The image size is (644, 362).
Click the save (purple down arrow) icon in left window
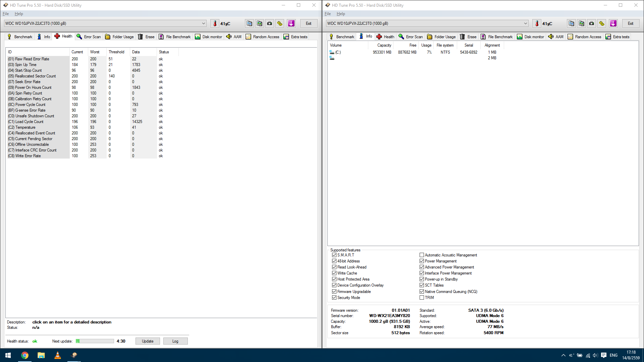pyautogui.click(x=291, y=23)
